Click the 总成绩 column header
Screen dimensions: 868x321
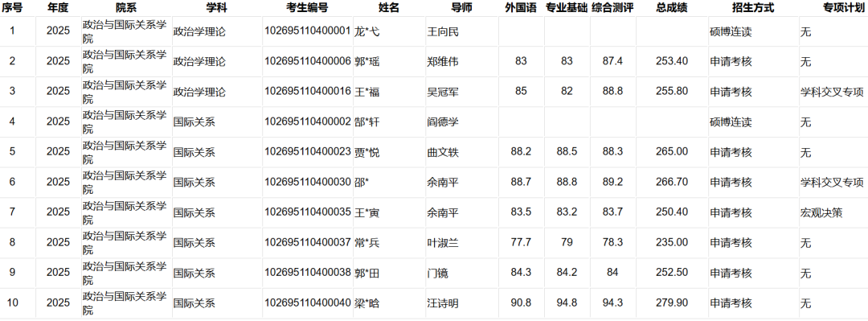point(671,8)
